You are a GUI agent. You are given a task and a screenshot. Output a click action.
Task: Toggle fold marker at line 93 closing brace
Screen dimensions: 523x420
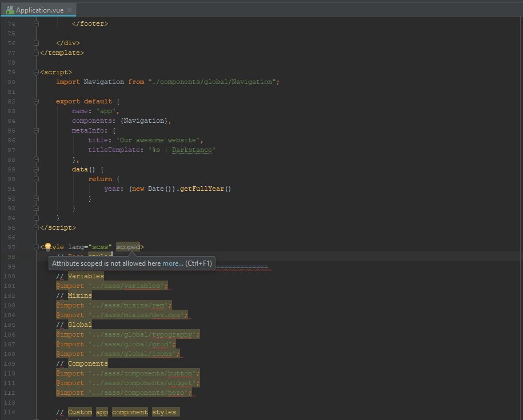37,208
